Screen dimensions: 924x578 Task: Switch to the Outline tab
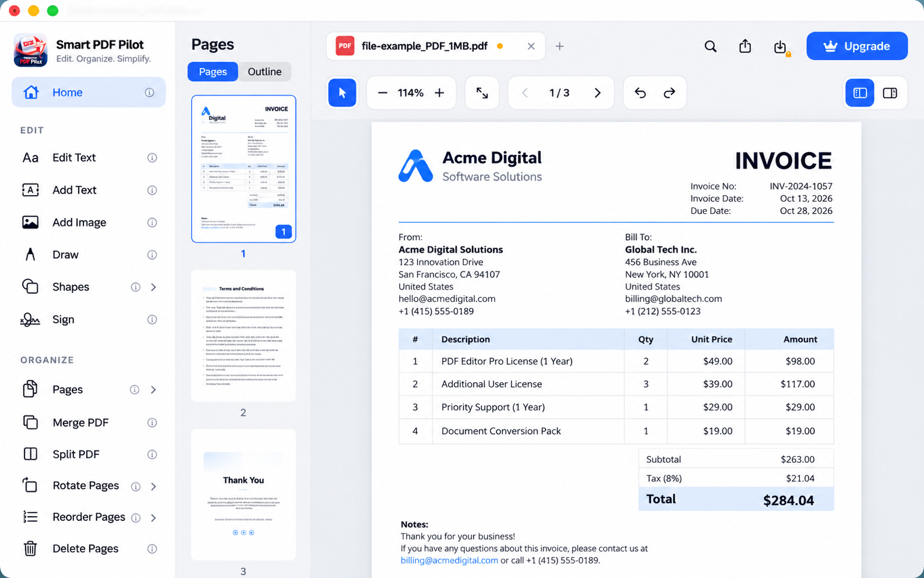pos(264,72)
